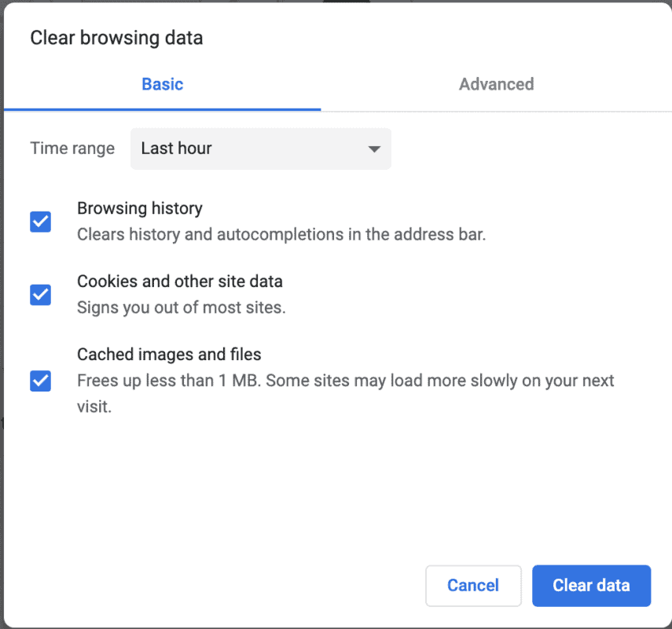Click the 'Cookies and other site data' label
The image size is (672, 629).
tap(180, 281)
